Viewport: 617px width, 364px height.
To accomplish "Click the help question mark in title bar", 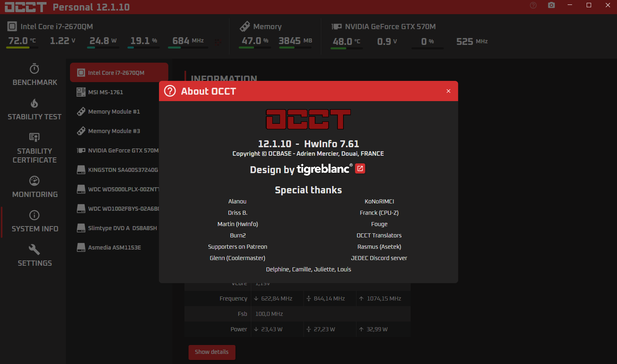I will click(x=533, y=5).
